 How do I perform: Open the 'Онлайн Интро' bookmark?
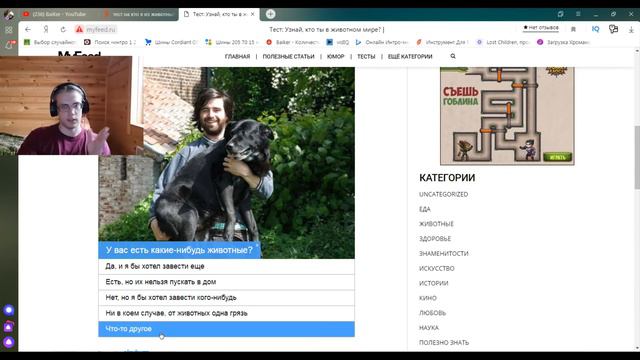[382, 42]
